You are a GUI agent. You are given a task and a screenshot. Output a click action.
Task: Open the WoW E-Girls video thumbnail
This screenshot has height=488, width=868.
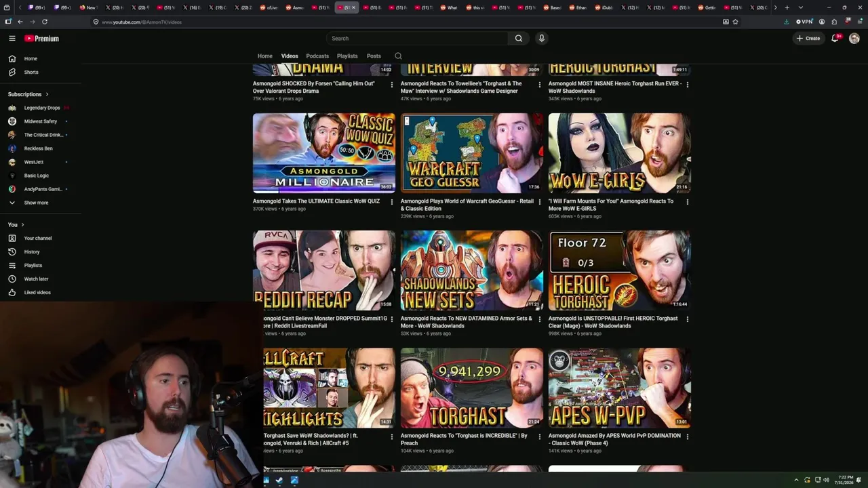[x=620, y=153]
